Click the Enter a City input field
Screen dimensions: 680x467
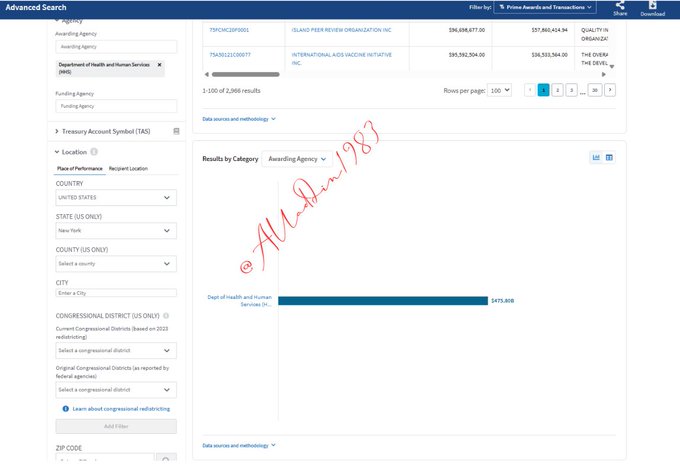coord(116,293)
